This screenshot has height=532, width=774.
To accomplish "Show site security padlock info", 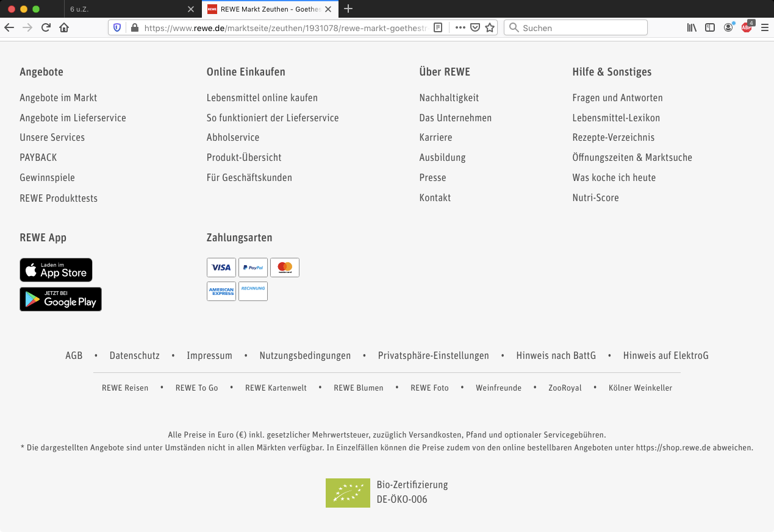I will pyautogui.click(x=134, y=27).
